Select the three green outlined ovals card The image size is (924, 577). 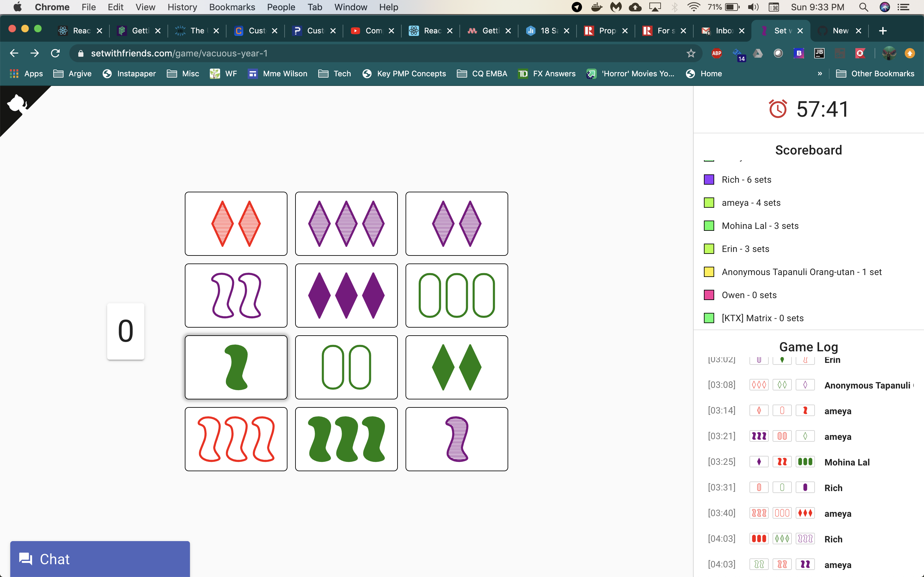click(x=456, y=295)
